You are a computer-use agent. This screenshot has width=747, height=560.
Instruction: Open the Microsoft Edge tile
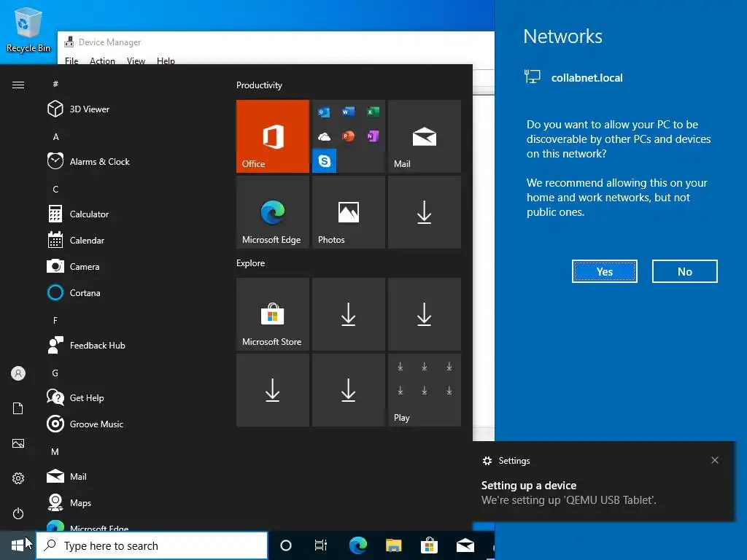pyautogui.click(x=273, y=212)
